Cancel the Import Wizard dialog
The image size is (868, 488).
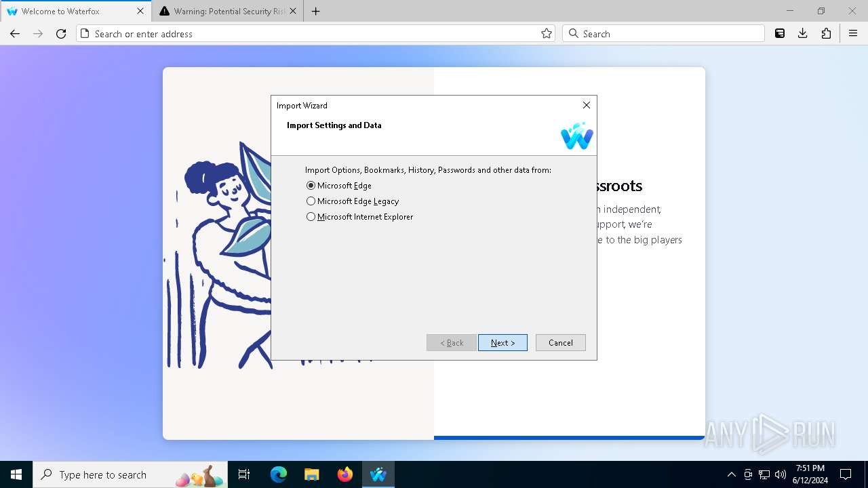(x=561, y=343)
